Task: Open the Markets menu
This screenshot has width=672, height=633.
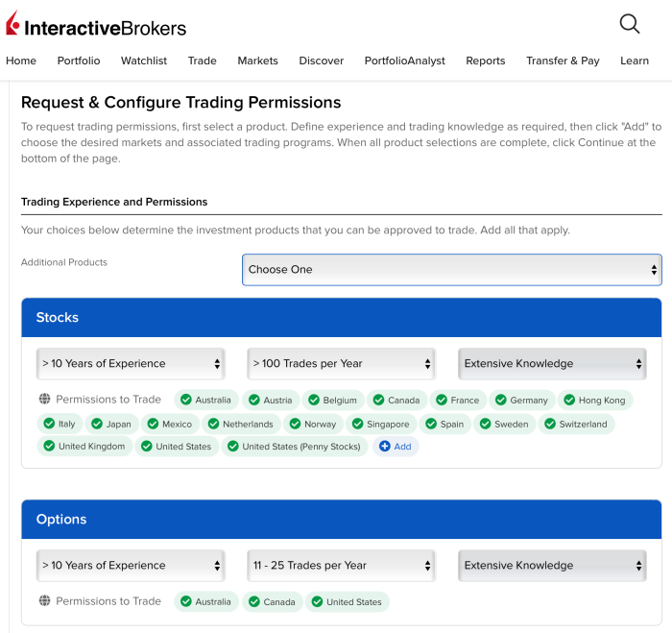Action: (x=257, y=61)
